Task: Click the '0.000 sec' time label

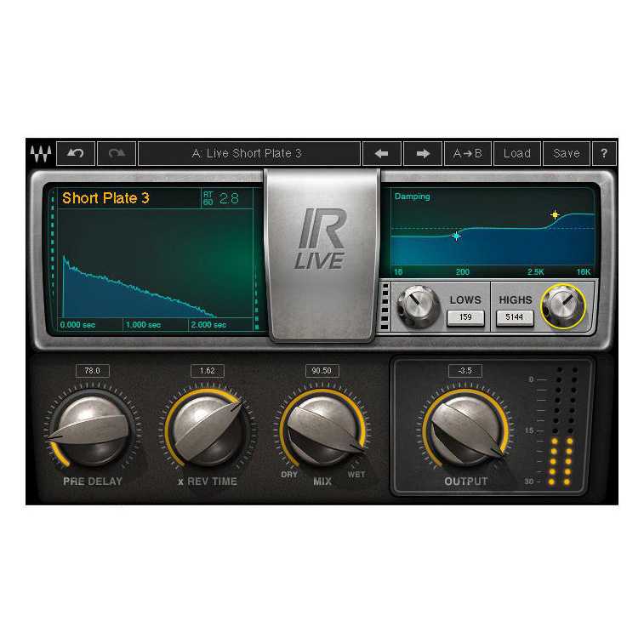Action: coord(77,325)
